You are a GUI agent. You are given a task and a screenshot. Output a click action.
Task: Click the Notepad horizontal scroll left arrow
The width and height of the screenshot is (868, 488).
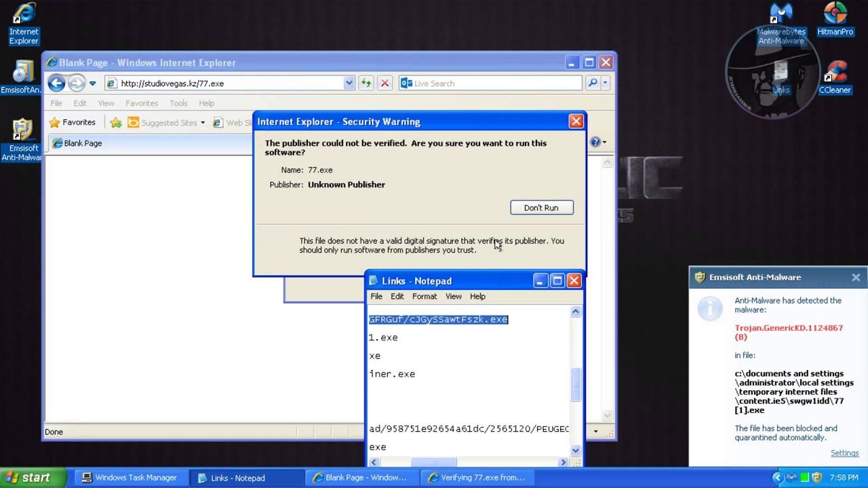click(x=374, y=462)
